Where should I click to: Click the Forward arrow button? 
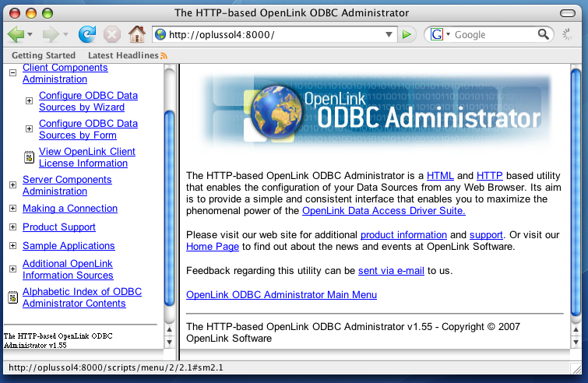tap(51, 35)
